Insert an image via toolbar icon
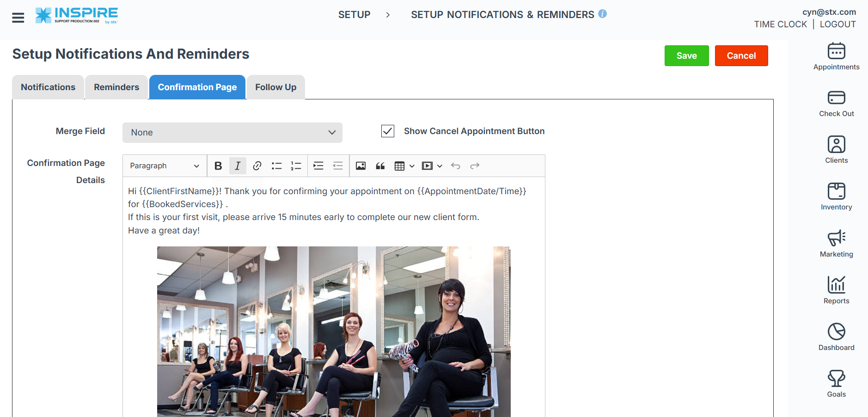The height and width of the screenshot is (417, 868). point(361,166)
